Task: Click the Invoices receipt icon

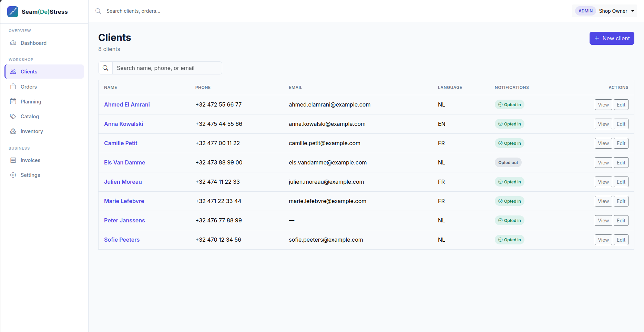Action: (x=13, y=160)
